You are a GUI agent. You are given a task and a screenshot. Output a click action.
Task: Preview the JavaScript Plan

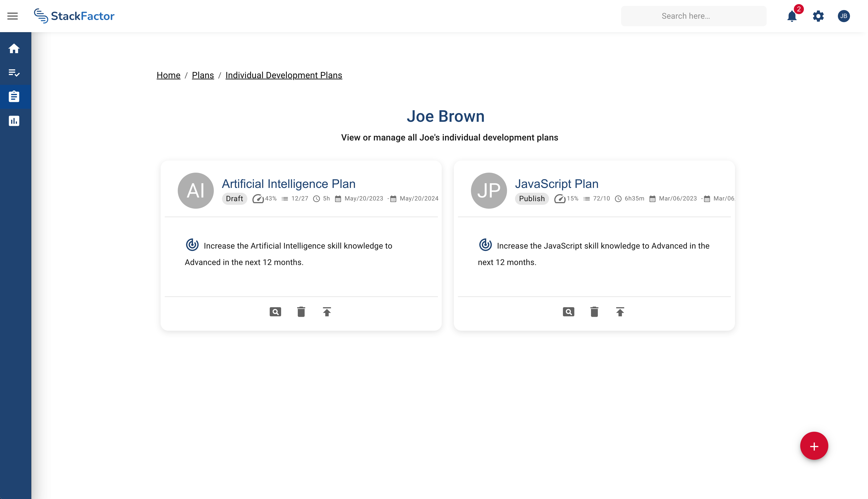point(569,312)
